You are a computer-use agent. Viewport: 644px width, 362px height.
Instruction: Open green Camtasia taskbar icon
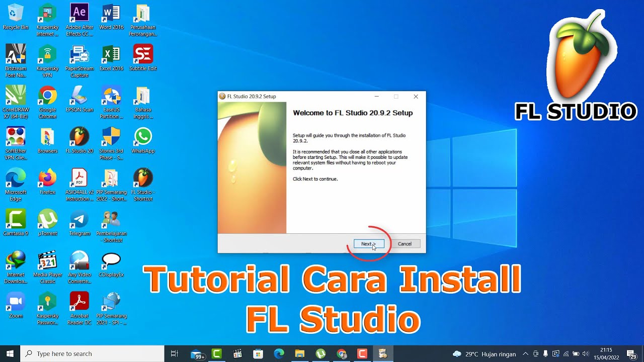point(217,353)
